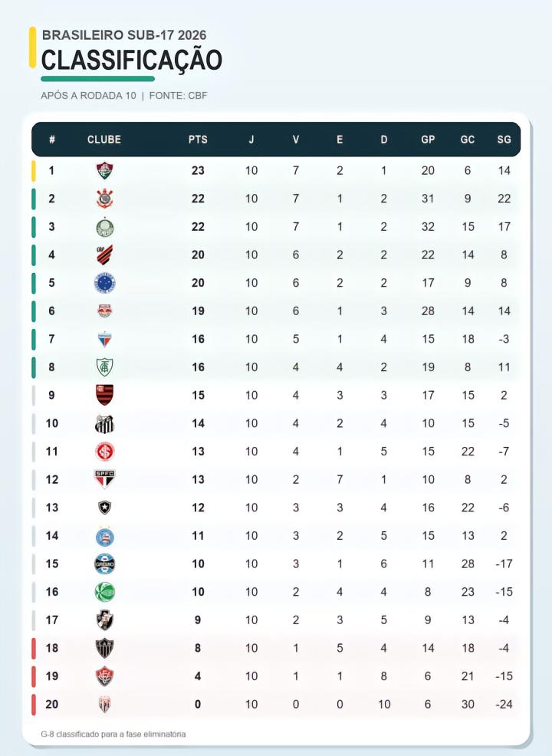Select the Cruzeiro crest in fifth place
This screenshot has width=552, height=756.
(x=104, y=282)
